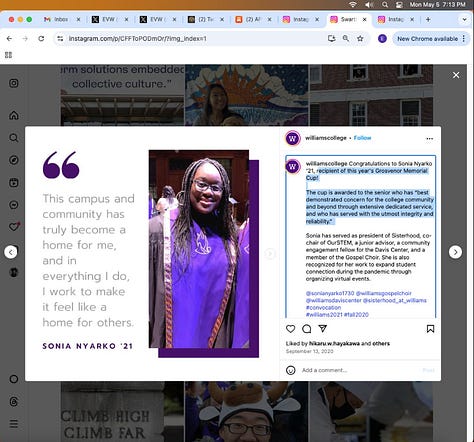Open the cow hat background thumbnail
The image size is (474, 442).
tap(247, 412)
